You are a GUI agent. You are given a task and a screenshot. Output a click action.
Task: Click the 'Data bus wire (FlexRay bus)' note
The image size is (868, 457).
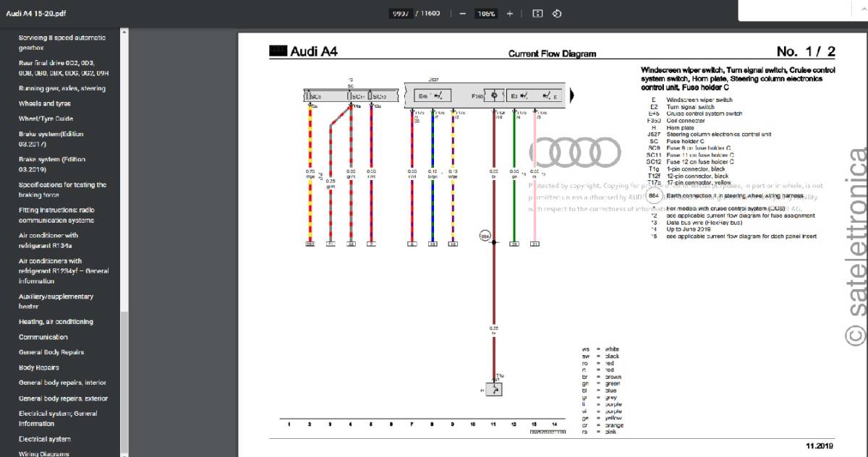(x=703, y=222)
